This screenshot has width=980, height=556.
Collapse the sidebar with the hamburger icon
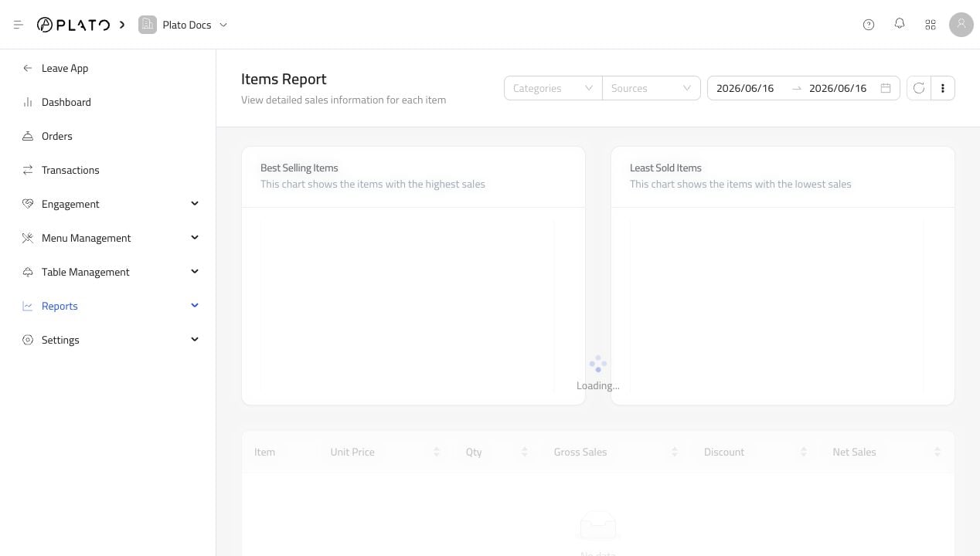[19, 25]
